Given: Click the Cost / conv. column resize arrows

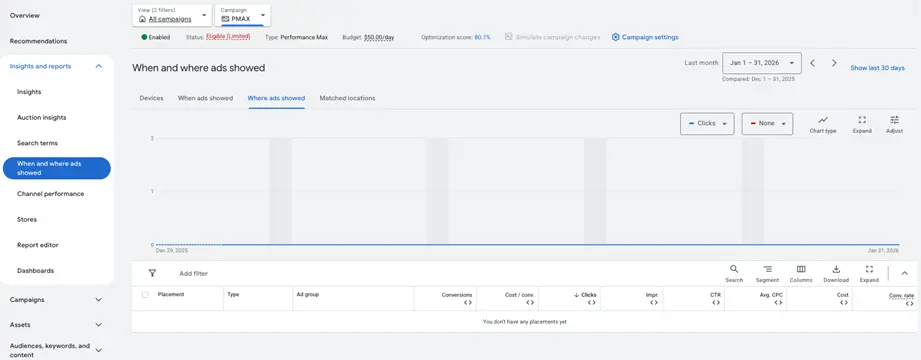Looking at the screenshot, I should (x=530, y=302).
